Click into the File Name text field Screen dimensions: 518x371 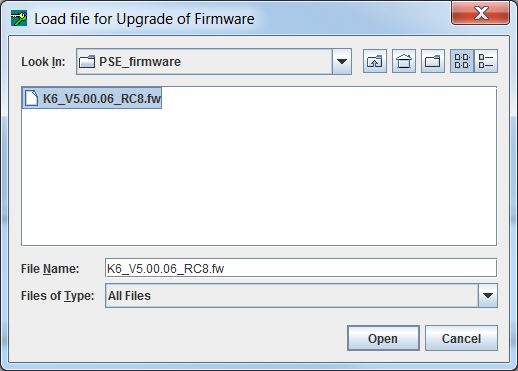(301, 268)
